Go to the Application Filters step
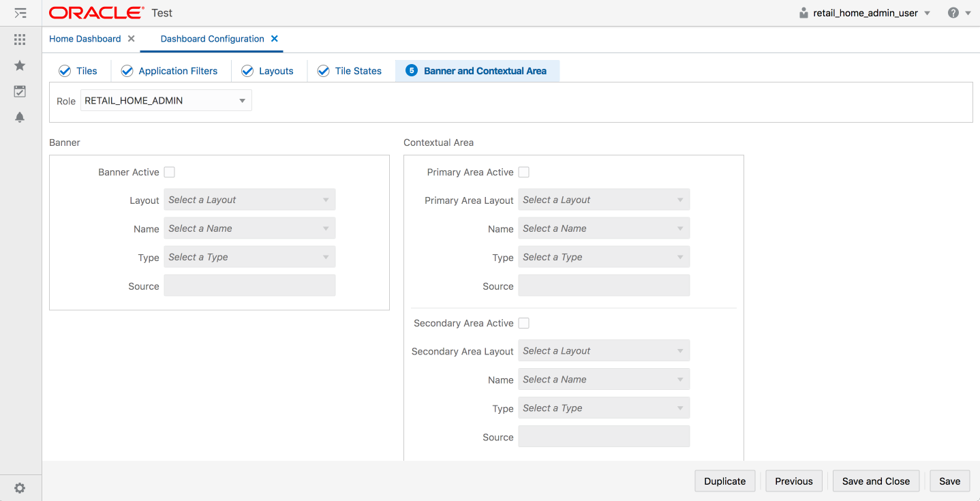This screenshot has height=501, width=980. pos(178,71)
